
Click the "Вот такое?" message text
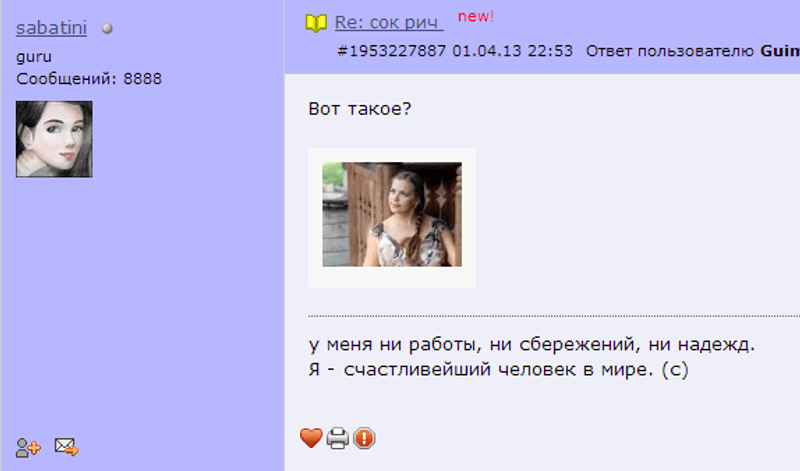[x=360, y=109]
